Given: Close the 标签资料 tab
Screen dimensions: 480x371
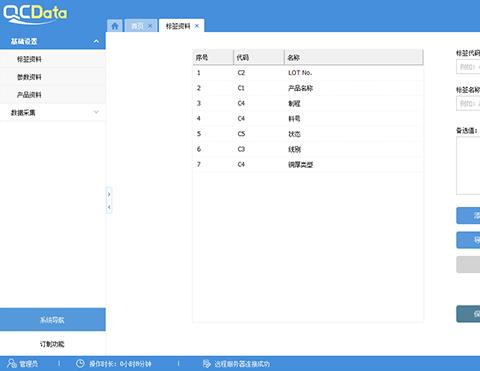Looking at the screenshot, I should 197,26.
